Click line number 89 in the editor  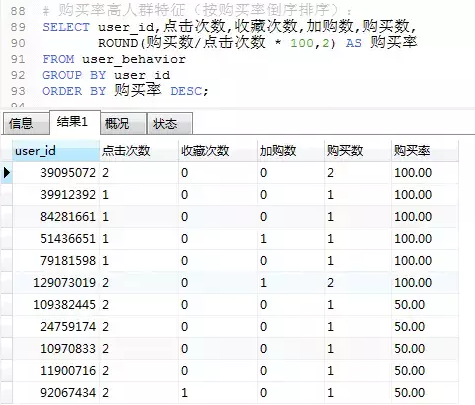(x=18, y=27)
